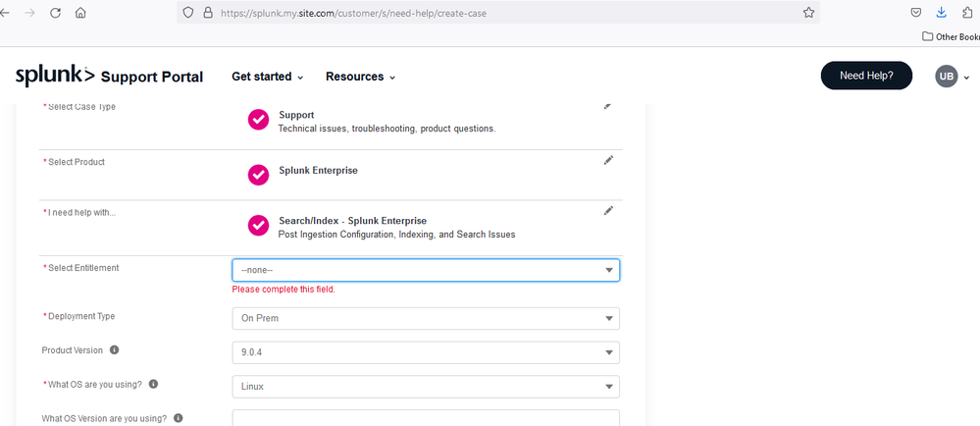Open the Get started menu
The image size is (980, 426).
click(x=267, y=77)
